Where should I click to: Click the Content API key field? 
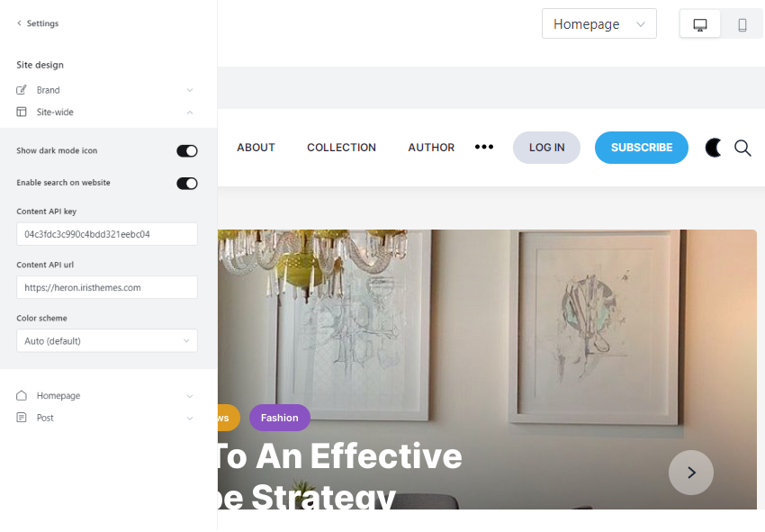[107, 234]
